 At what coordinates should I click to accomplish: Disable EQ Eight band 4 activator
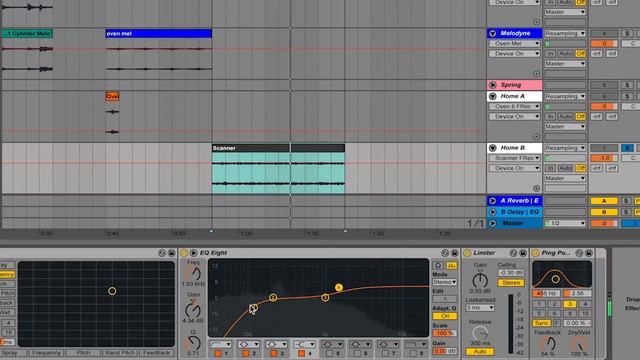pyautogui.click(x=301, y=353)
